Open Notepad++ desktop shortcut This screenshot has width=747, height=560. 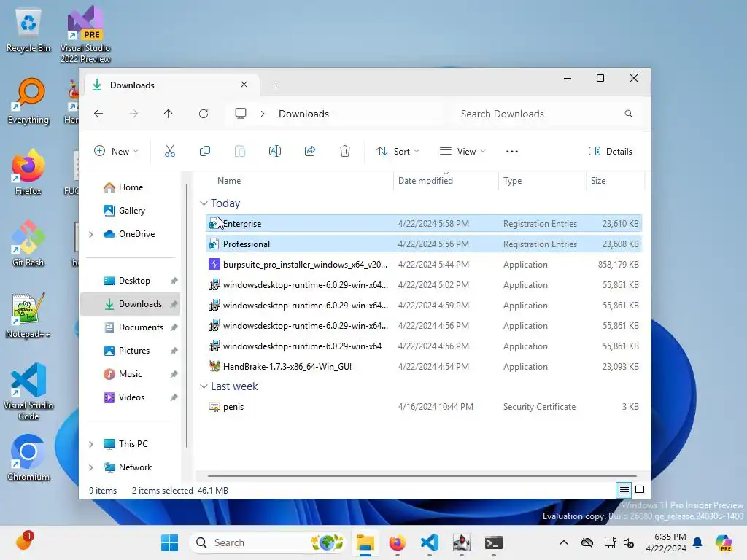tap(28, 315)
